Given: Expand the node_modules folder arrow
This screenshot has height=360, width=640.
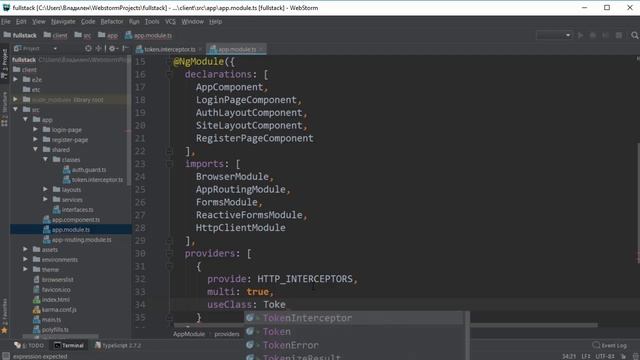Looking at the screenshot, I should tap(16, 100).
